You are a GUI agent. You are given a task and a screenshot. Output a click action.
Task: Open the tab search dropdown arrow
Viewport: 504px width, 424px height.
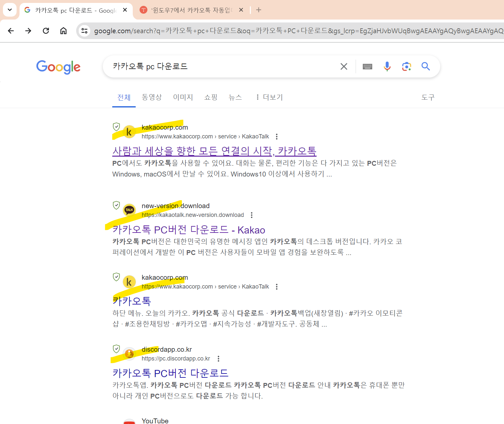[x=10, y=10]
